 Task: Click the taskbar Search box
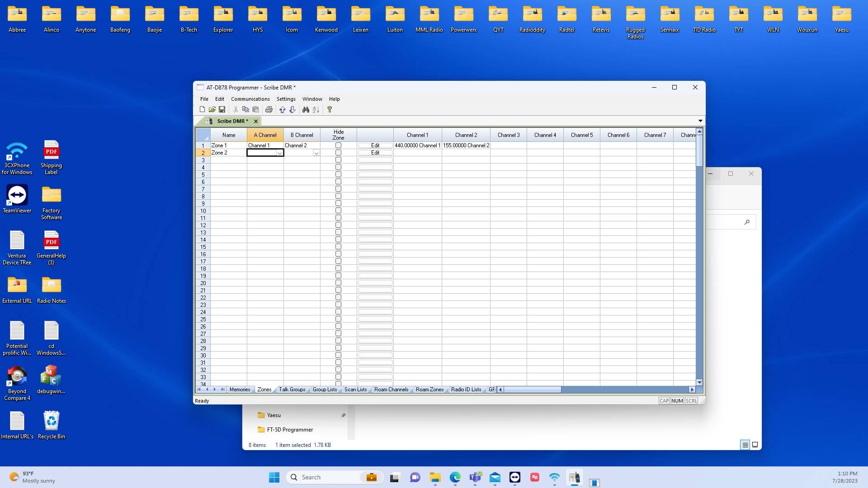tap(335, 477)
